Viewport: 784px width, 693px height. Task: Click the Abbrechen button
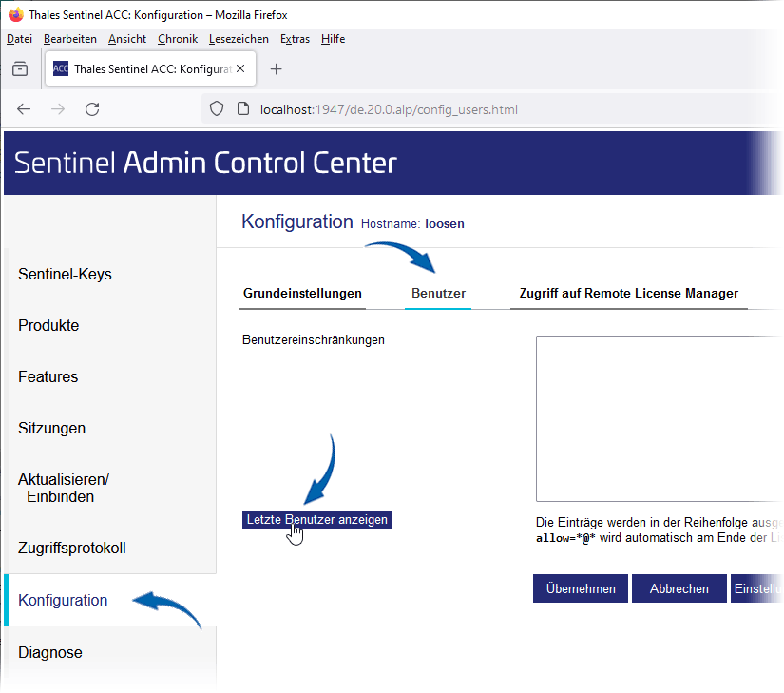tap(679, 588)
